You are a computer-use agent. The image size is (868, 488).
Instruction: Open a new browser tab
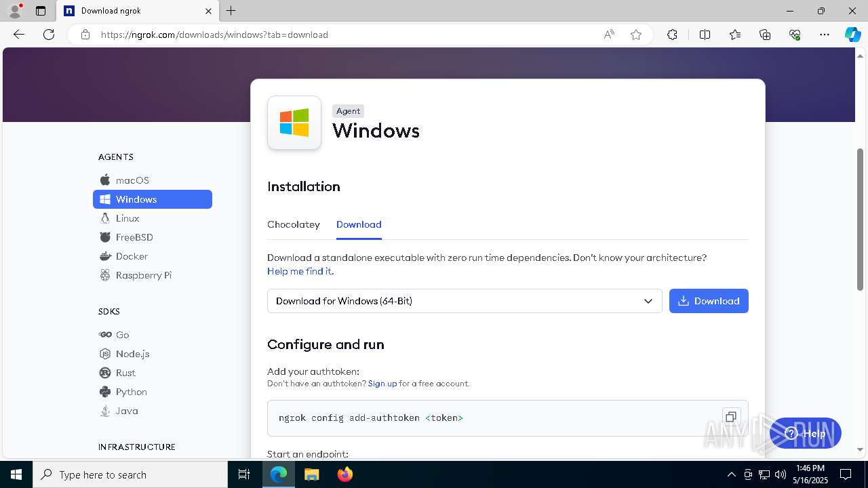[x=231, y=11]
